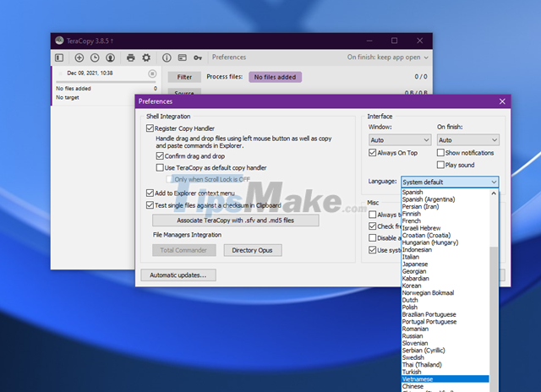Choose Persian (Iran) in language list
The height and width of the screenshot is (392, 541).
445,206
